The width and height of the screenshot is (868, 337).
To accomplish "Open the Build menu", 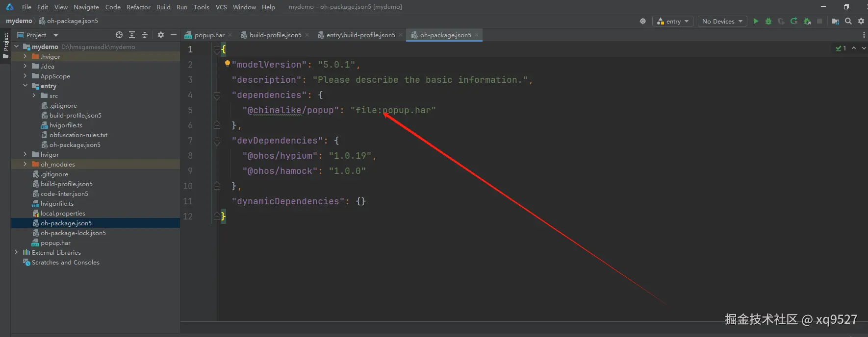I will (163, 7).
